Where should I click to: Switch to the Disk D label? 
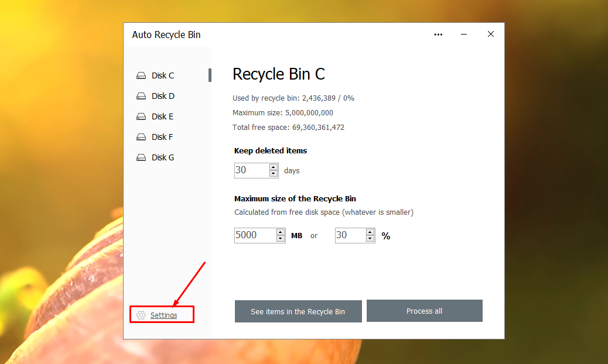163,96
